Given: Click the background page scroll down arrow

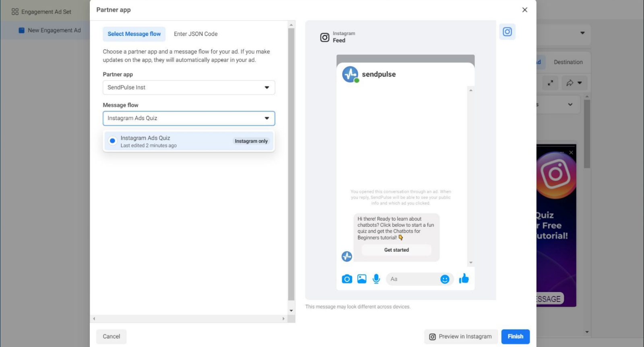Looking at the screenshot, I should 587,332.
